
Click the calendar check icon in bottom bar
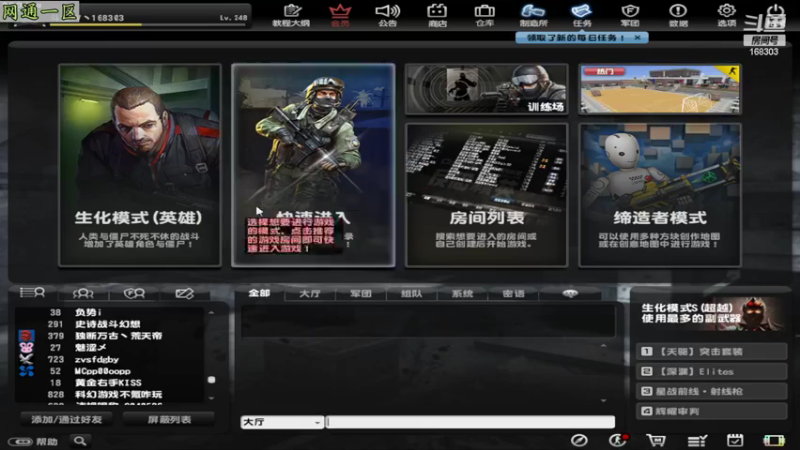pyautogui.click(x=735, y=440)
